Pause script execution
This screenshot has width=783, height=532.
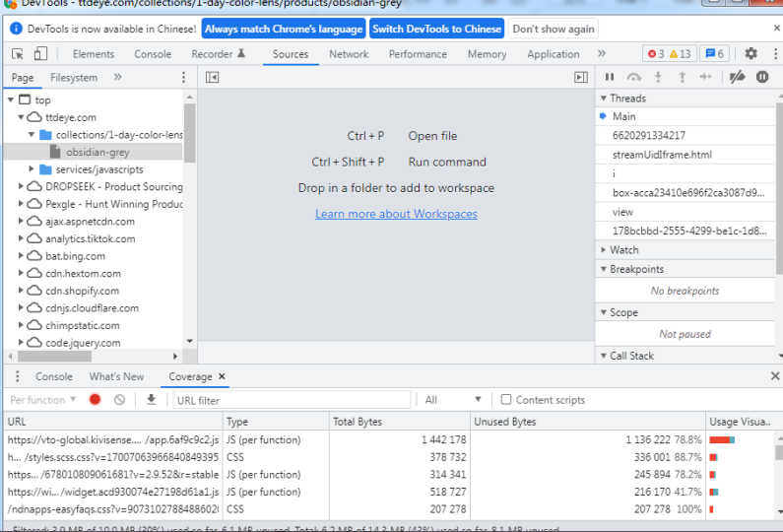point(610,77)
